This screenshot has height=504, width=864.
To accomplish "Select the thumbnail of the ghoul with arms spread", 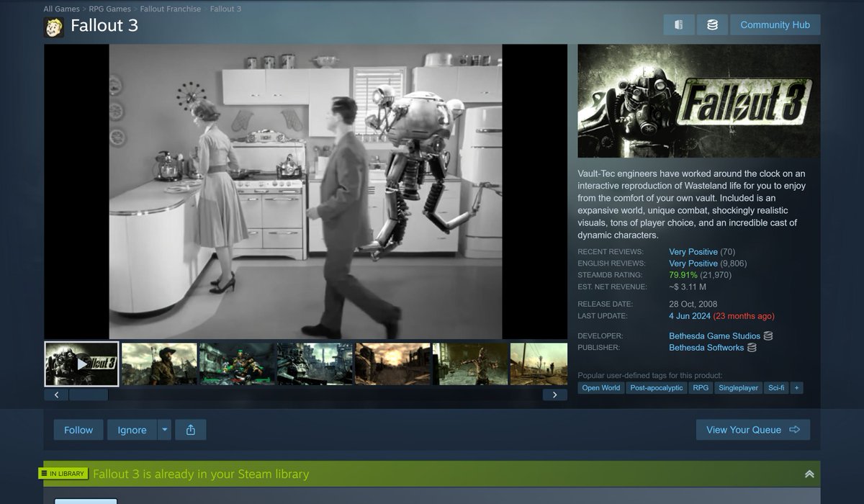I will (x=470, y=364).
